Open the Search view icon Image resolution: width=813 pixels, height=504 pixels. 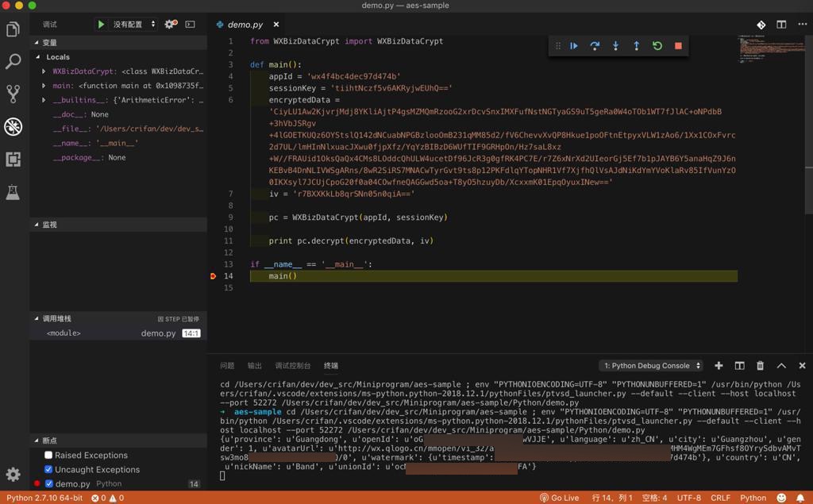(x=13, y=62)
